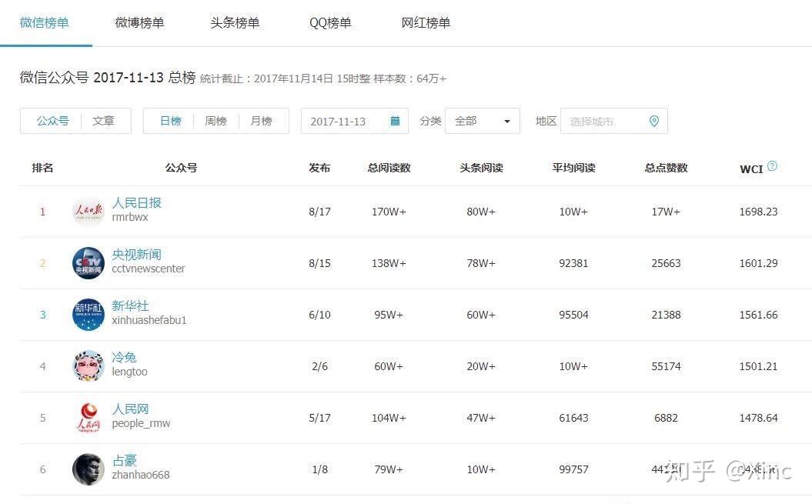The width and height of the screenshot is (812, 504).
Task: Open the date picker calendar icon
Action: click(395, 122)
